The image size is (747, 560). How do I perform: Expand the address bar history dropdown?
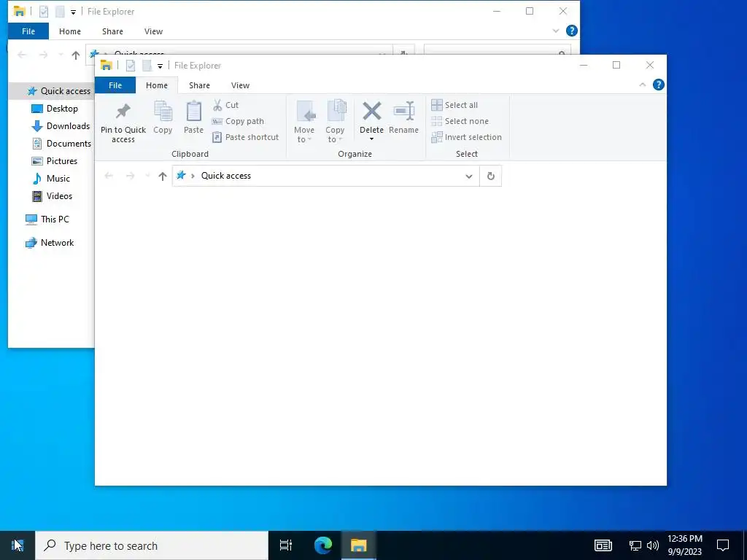coord(469,176)
